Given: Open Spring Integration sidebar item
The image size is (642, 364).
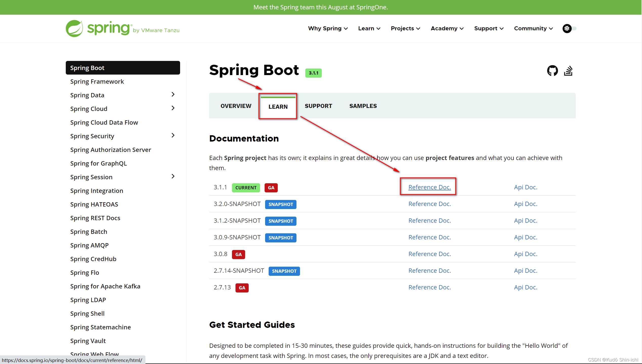Looking at the screenshot, I should point(97,191).
